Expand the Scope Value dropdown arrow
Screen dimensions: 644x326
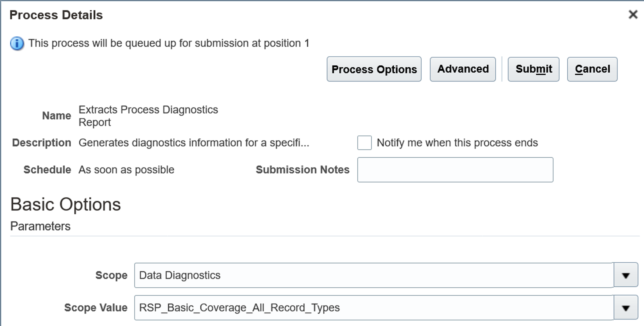pyautogui.click(x=626, y=308)
